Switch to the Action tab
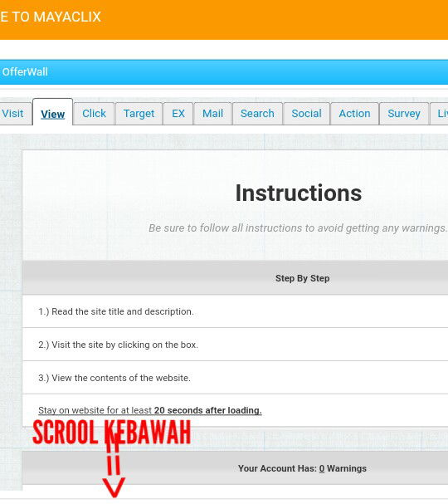The height and width of the screenshot is (504, 448). (354, 114)
